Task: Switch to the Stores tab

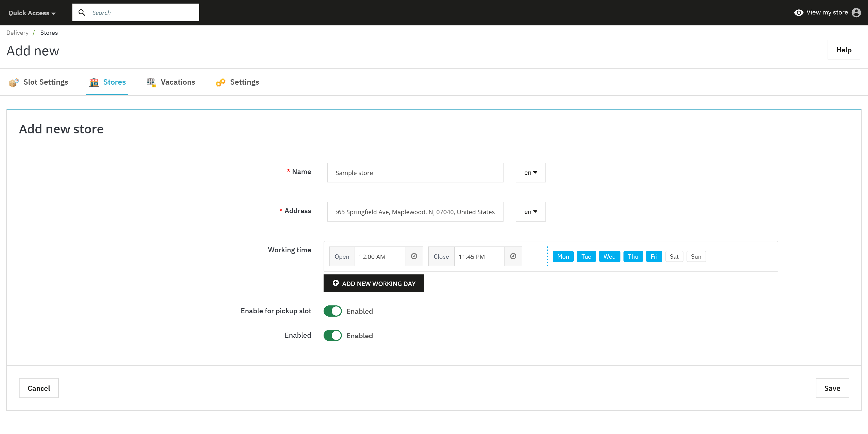Action: [x=107, y=82]
